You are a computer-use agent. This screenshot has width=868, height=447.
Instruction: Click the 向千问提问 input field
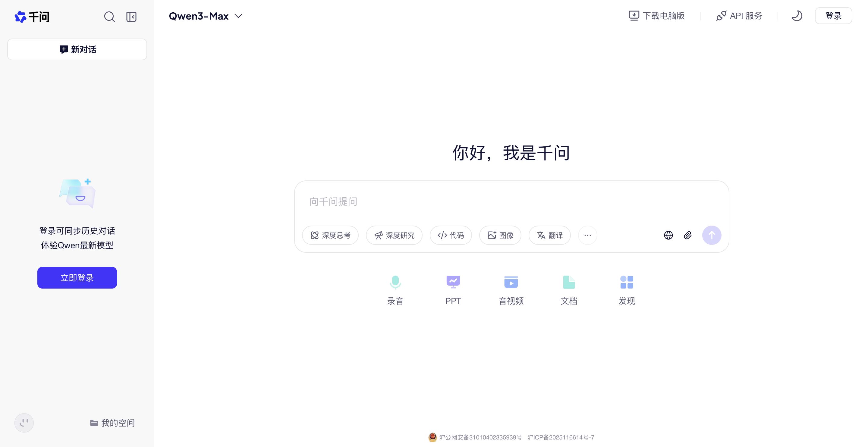pyautogui.click(x=472, y=202)
